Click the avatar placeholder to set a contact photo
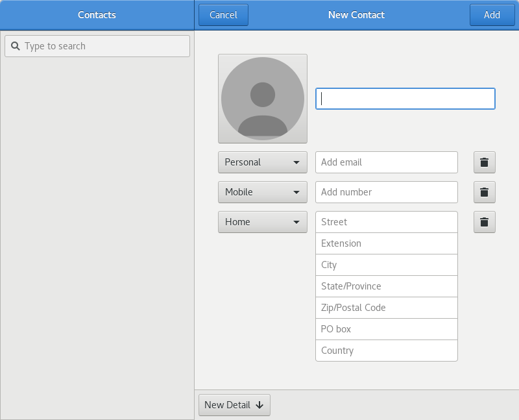The height and width of the screenshot is (420, 519). [x=262, y=99]
